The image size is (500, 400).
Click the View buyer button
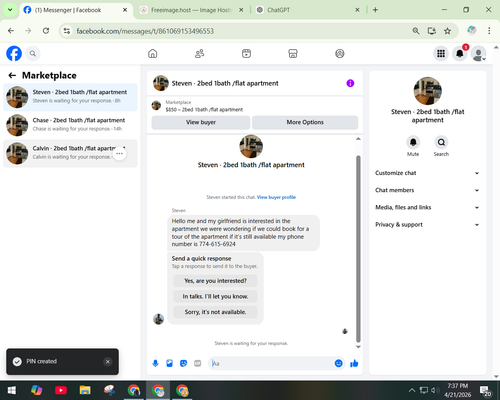(x=201, y=122)
